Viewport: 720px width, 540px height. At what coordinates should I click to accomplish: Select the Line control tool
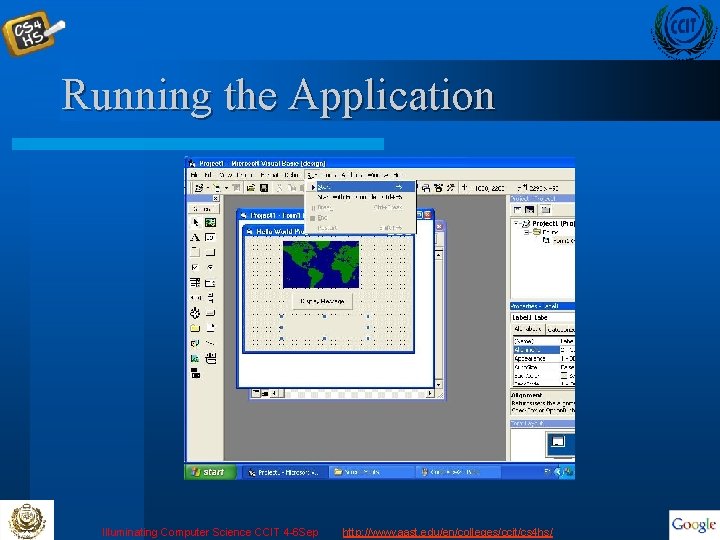tap(210, 343)
